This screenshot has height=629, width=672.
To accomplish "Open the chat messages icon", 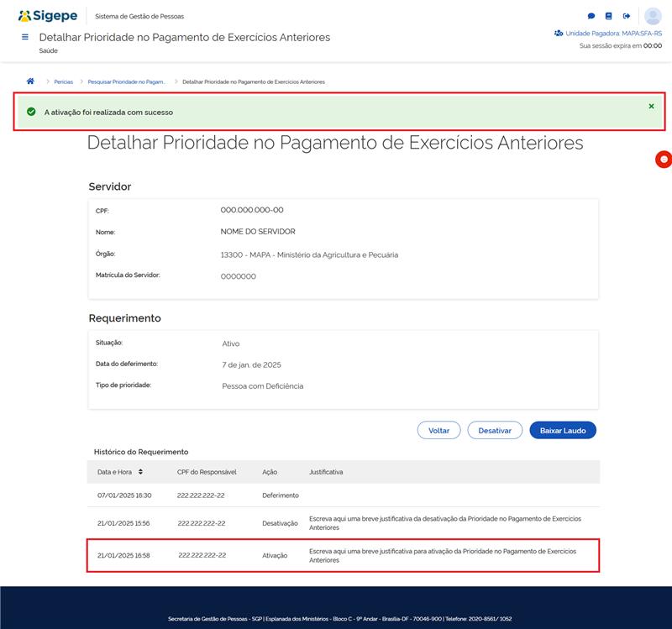I will (x=591, y=16).
